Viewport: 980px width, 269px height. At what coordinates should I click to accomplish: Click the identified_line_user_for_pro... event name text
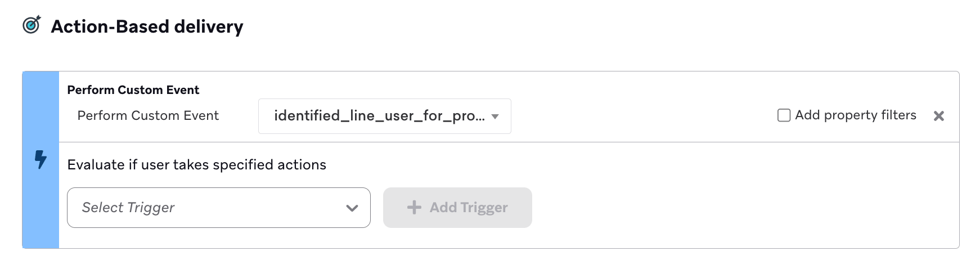(x=379, y=115)
